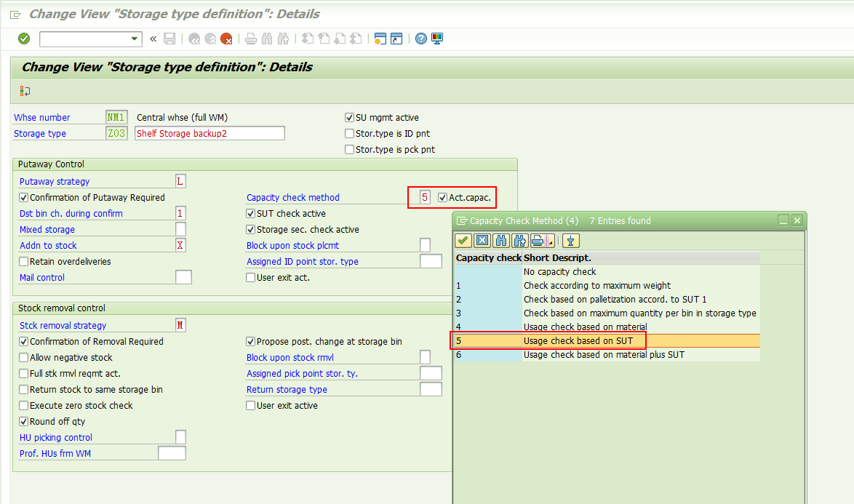854x504 pixels.
Task: Click the 'Short Descript.' column header
Action: (x=641, y=258)
